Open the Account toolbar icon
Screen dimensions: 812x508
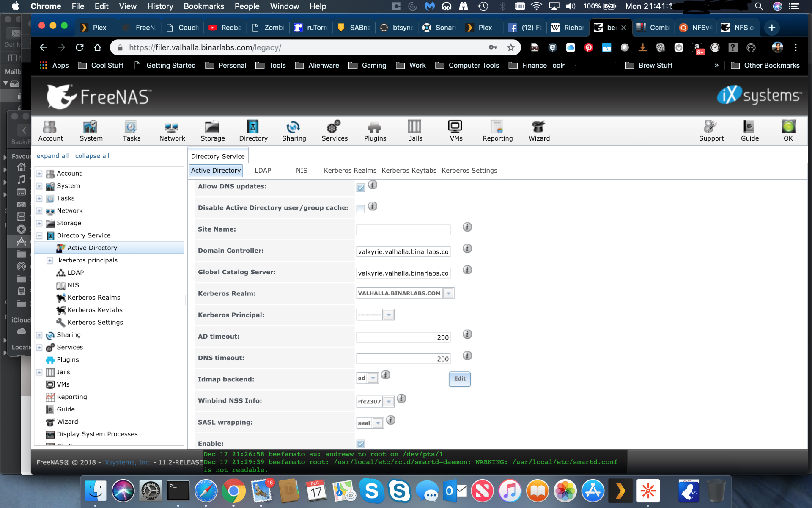coord(50,131)
